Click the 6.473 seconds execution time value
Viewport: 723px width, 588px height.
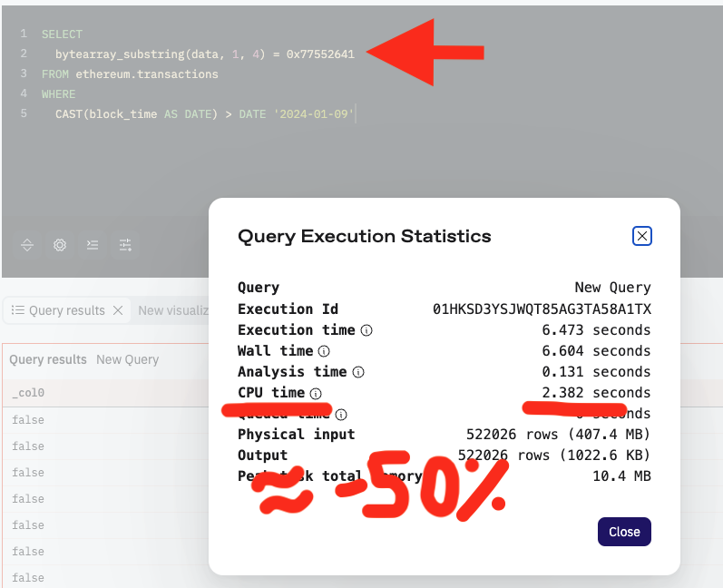coord(596,330)
